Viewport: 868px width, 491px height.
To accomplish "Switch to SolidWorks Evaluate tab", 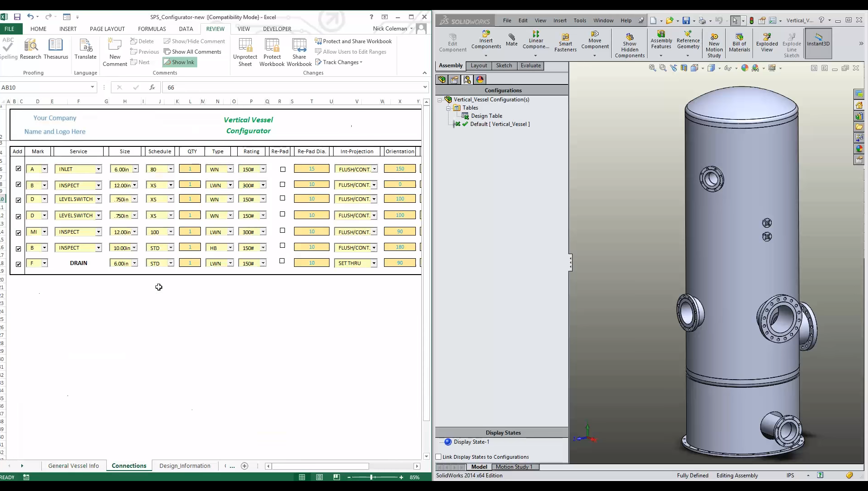I will [x=531, y=65].
